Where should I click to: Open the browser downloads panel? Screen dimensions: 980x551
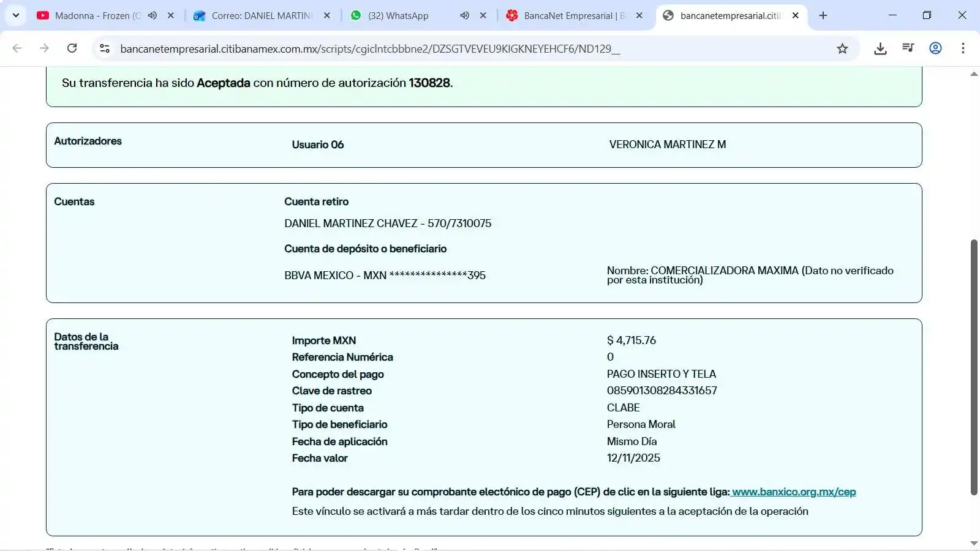(x=880, y=48)
